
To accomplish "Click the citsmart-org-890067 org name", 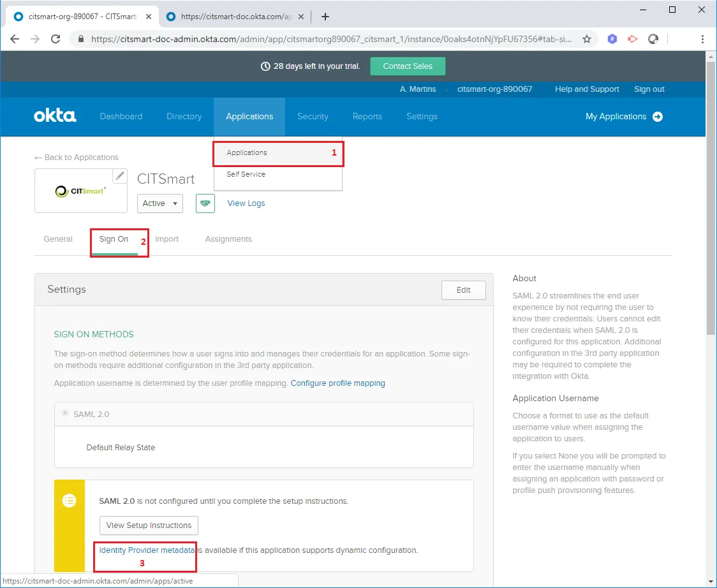I will pos(494,89).
